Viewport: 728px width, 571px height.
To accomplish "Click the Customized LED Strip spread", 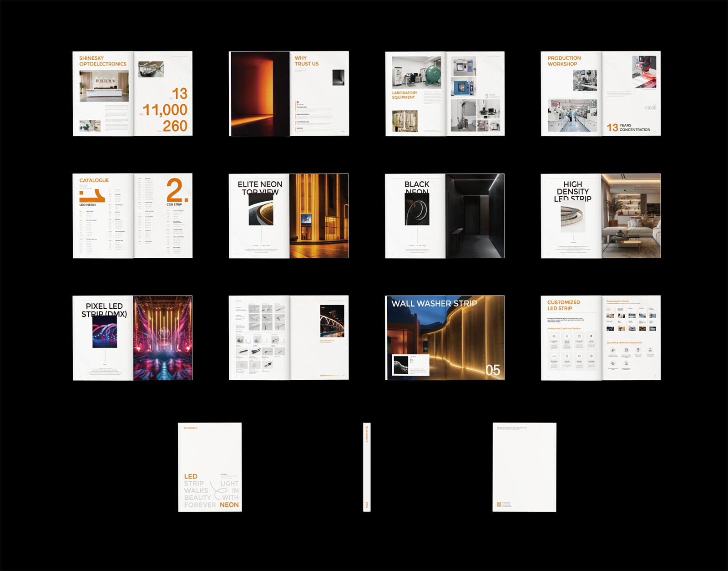I will (601, 337).
